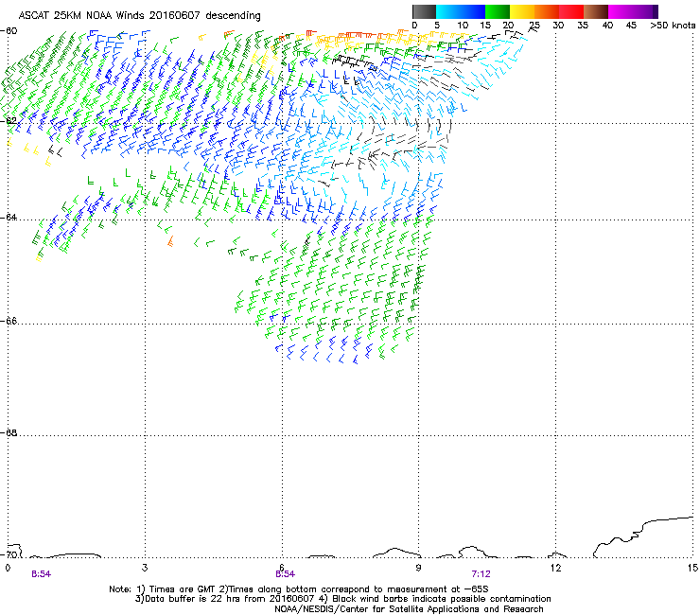The image size is (700, 615).
Task: Select the '15' longitude axis label
Action: 692,568
